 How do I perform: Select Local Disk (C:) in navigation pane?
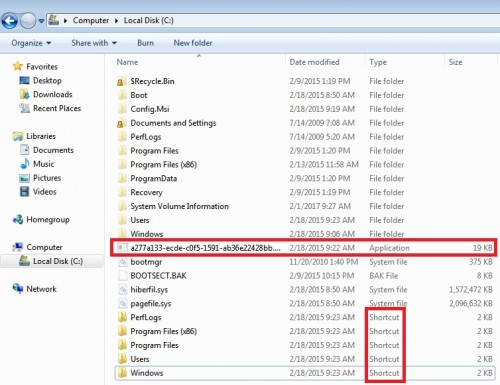pyautogui.click(x=58, y=261)
